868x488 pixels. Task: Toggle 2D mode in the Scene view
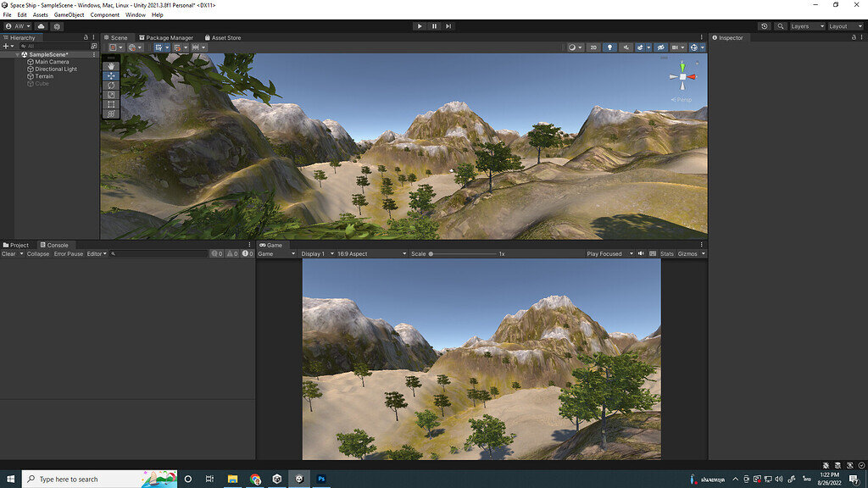tap(593, 47)
